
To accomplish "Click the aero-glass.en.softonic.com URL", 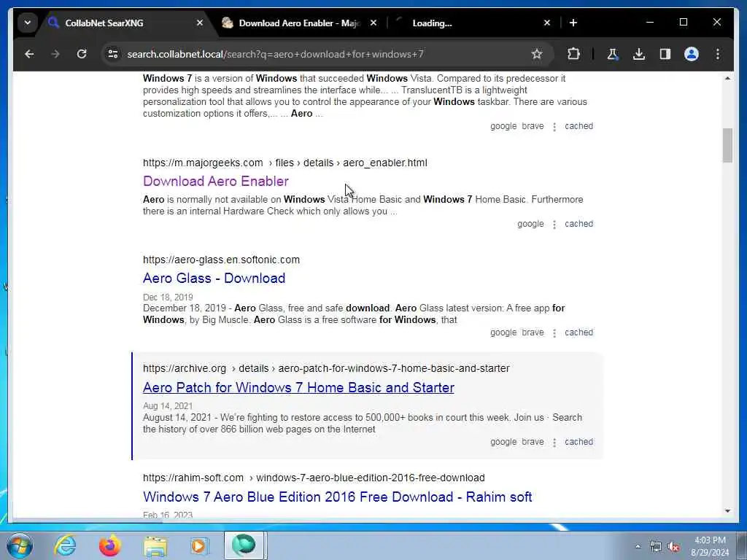I will click(x=221, y=260).
